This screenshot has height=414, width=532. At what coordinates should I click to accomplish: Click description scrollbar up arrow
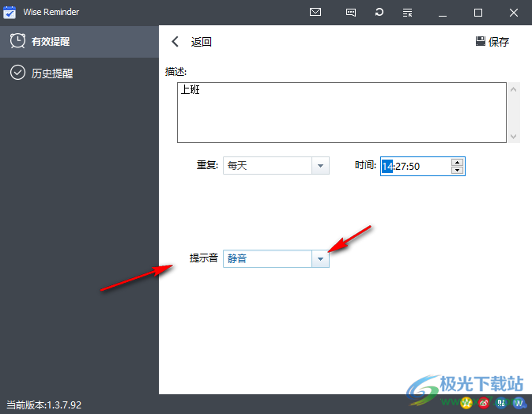(513, 89)
